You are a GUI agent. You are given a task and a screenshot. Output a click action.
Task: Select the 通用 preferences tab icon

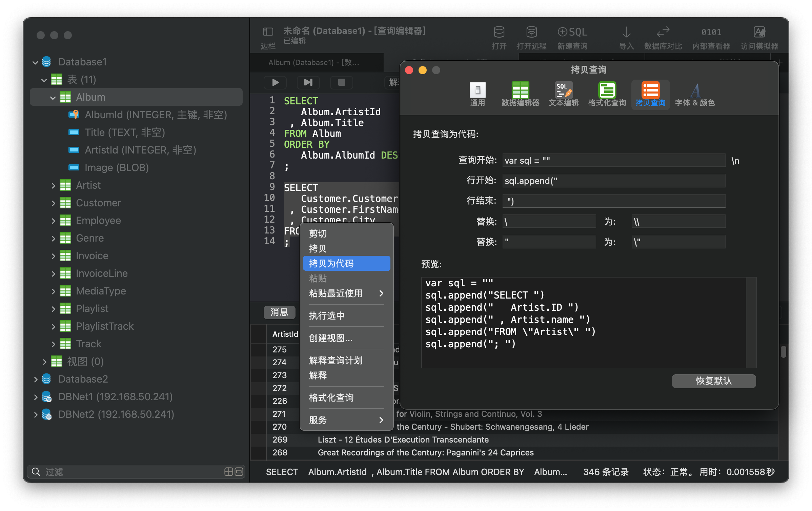click(478, 90)
